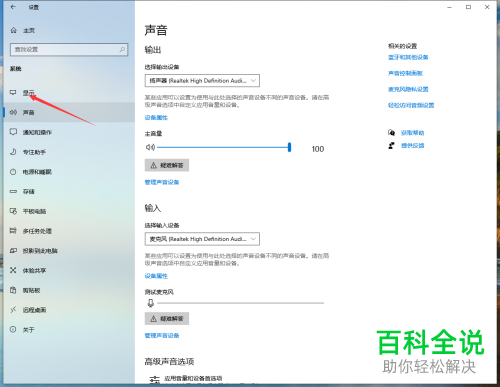500x387 pixels.
Task: Click the speaker icon beside master volume slider
Action: pos(150,147)
